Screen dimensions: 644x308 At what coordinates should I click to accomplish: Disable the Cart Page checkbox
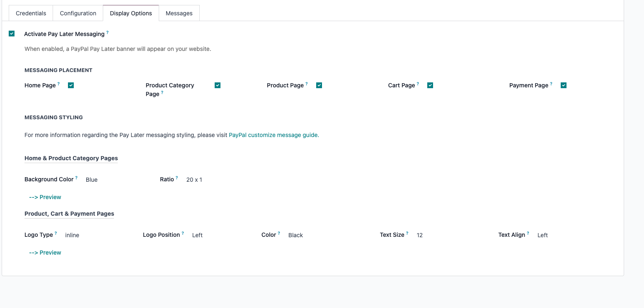[x=430, y=85]
